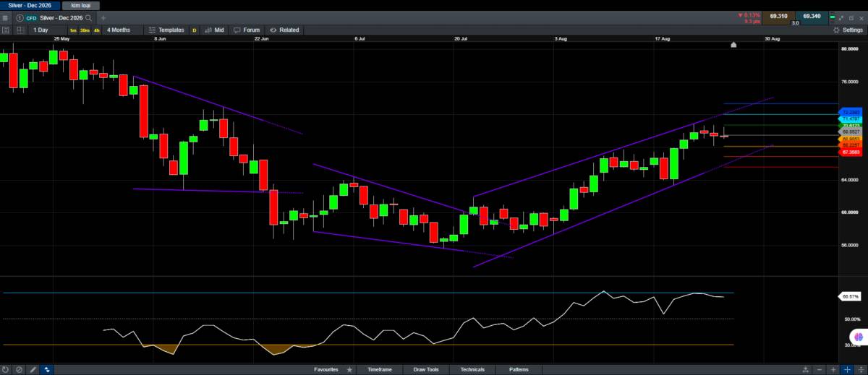Open the Mid price type selector
The height and width of the screenshot is (375, 868).
(x=214, y=30)
